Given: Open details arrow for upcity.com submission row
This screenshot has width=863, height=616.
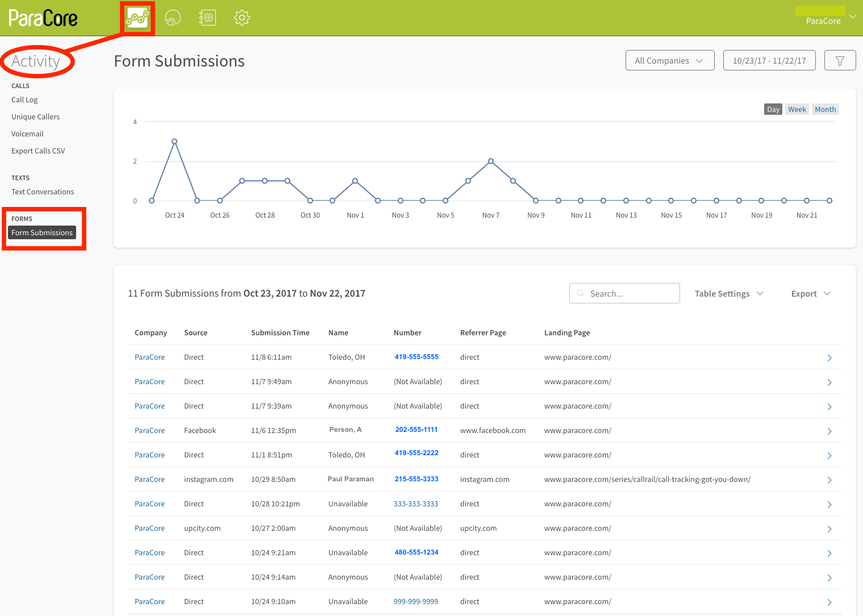Looking at the screenshot, I should tap(829, 529).
